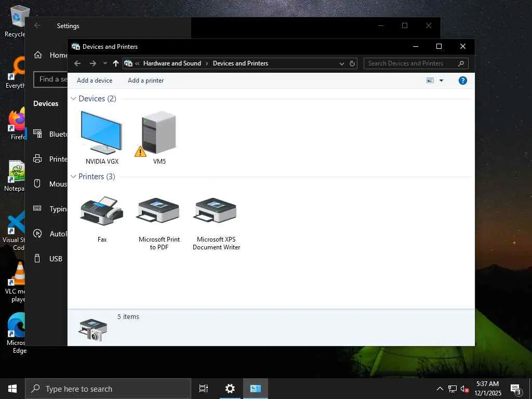Open the view options dropdown arrow
Screen dimensions: 532x399
442,81
